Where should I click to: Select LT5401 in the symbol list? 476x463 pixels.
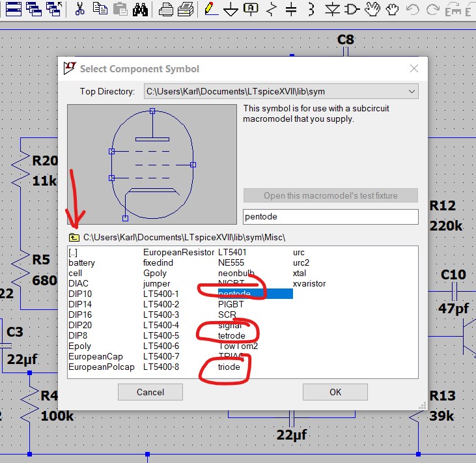232,252
